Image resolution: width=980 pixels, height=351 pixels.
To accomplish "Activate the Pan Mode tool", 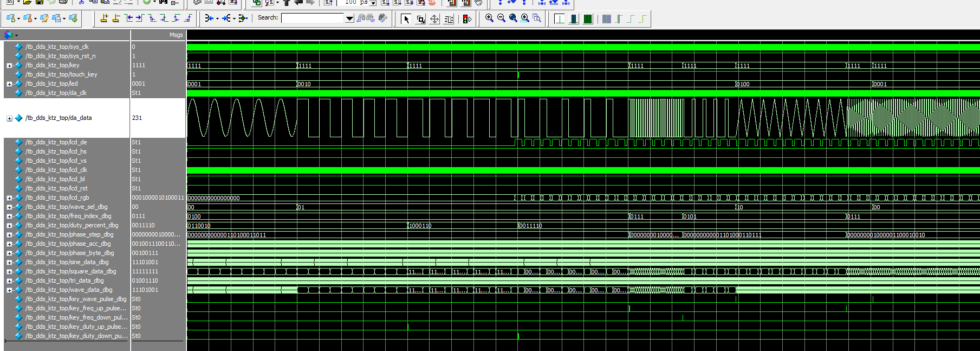I will tap(434, 19).
